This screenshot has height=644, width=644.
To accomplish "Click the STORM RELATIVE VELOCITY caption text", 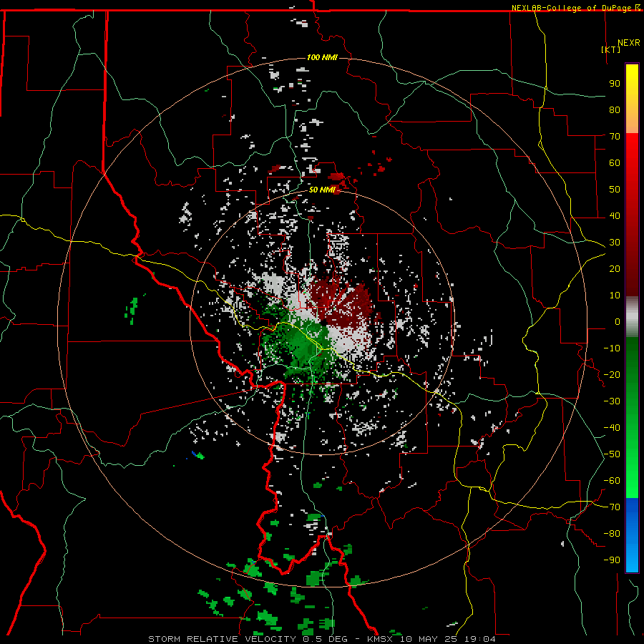I will click(222, 639).
